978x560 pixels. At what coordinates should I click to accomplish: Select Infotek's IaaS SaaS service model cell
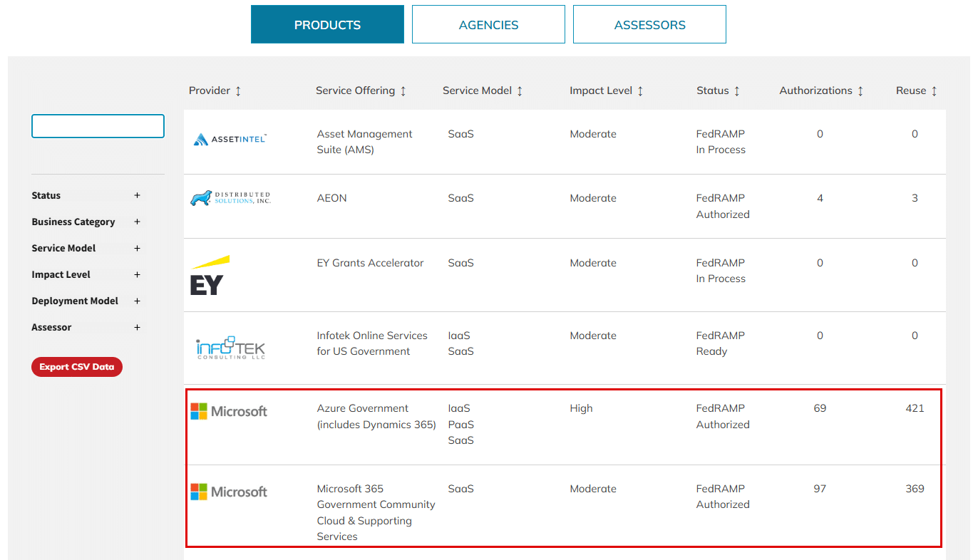(460, 343)
